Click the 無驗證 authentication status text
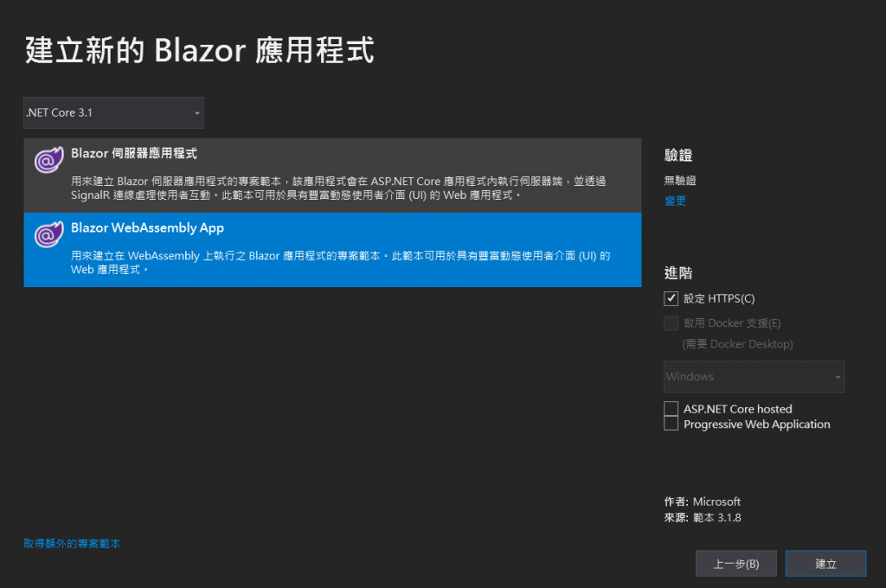Screen dimensions: 886x588 click(x=680, y=180)
